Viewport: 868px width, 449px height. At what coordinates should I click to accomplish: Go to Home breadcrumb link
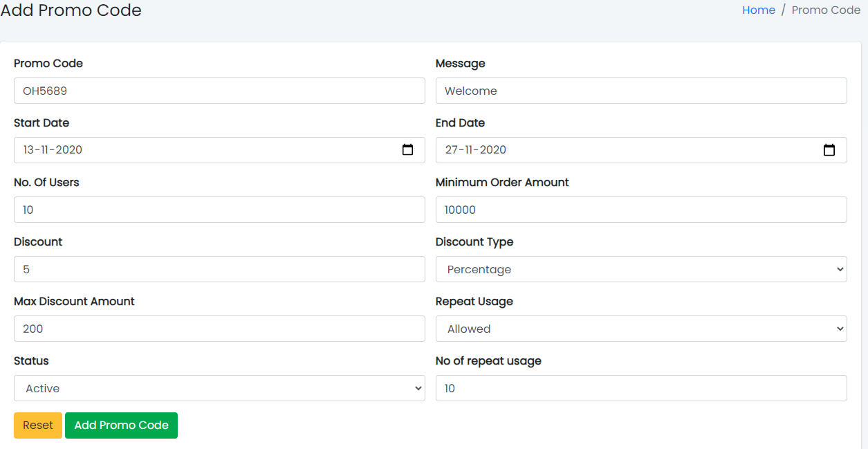pos(759,10)
